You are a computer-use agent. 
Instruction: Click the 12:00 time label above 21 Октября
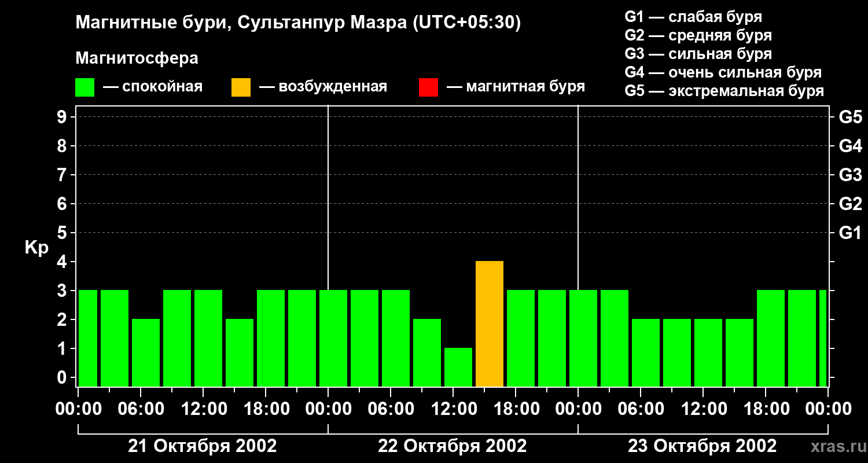point(203,409)
